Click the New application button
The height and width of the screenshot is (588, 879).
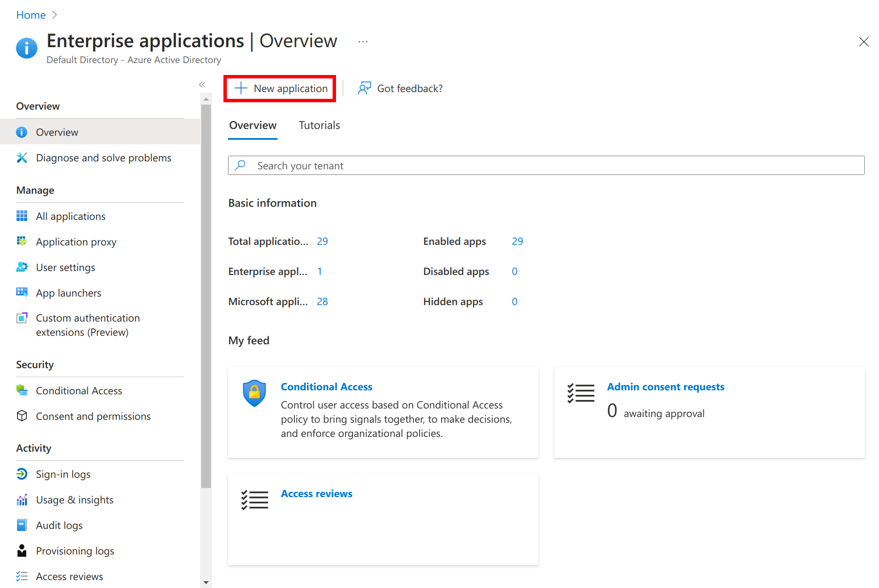[279, 88]
